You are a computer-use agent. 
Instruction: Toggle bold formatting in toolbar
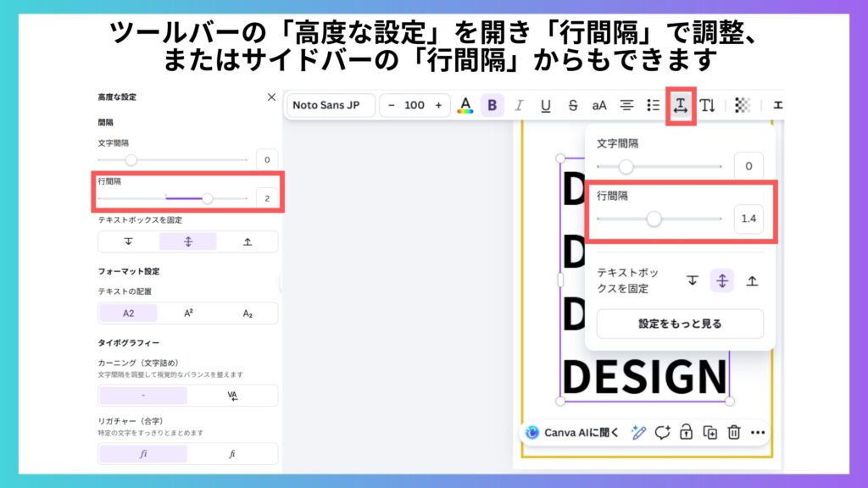click(492, 105)
